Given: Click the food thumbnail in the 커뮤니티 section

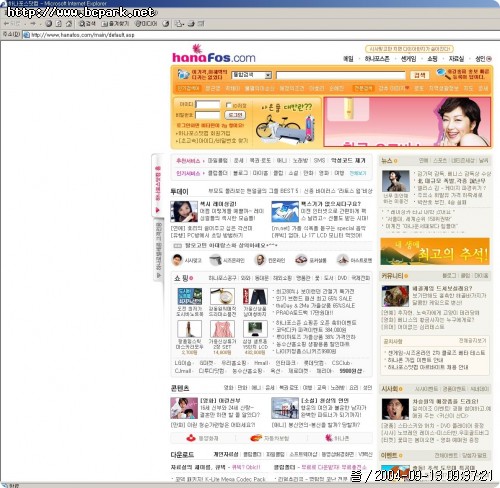Looking at the screenshot, I should click(395, 296).
